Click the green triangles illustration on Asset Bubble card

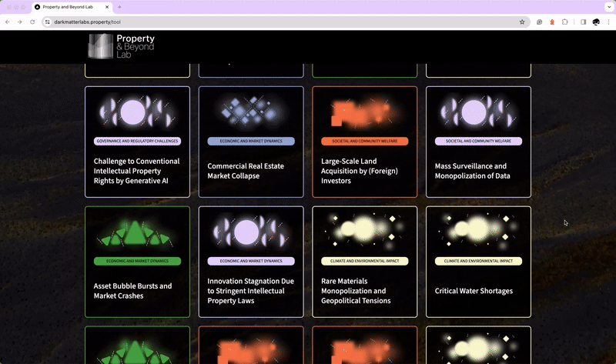pyautogui.click(x=136, y=233)
